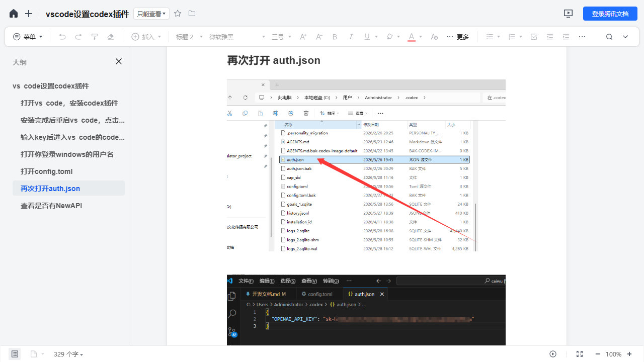
Task: Apply the highlighter color
Action: (x=389, y=37)
